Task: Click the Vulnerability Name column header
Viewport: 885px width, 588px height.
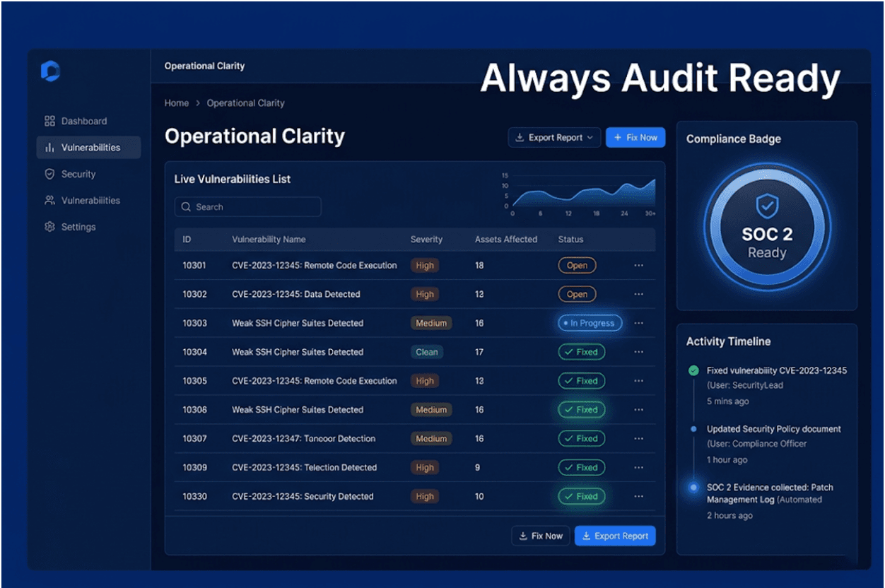Action: coord(269,240)
